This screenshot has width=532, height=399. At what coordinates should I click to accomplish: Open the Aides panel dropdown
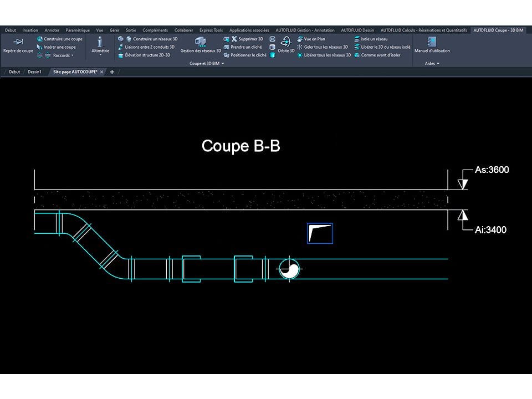coord(432,64)
